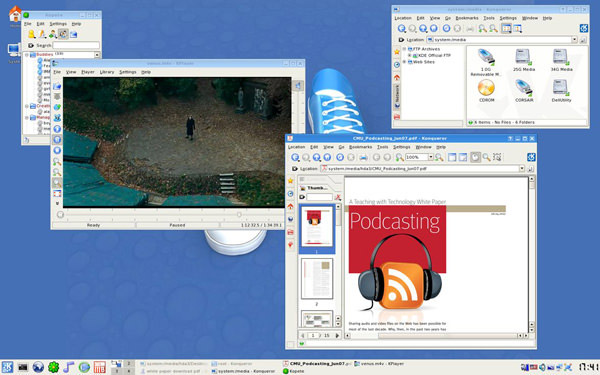The width and height of the screenshot is (600, 375).
Task: Open the Settings menu in Kopete
Action: click(58, 24)
